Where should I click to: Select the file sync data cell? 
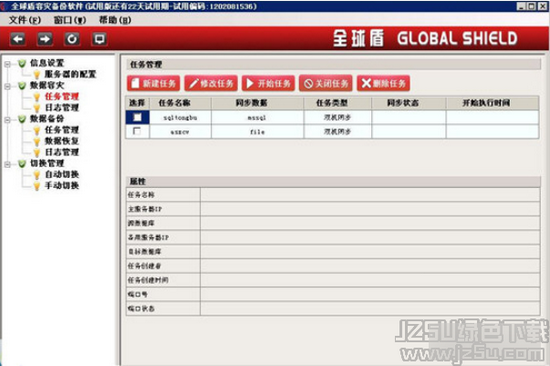click(x=257, y=132)
